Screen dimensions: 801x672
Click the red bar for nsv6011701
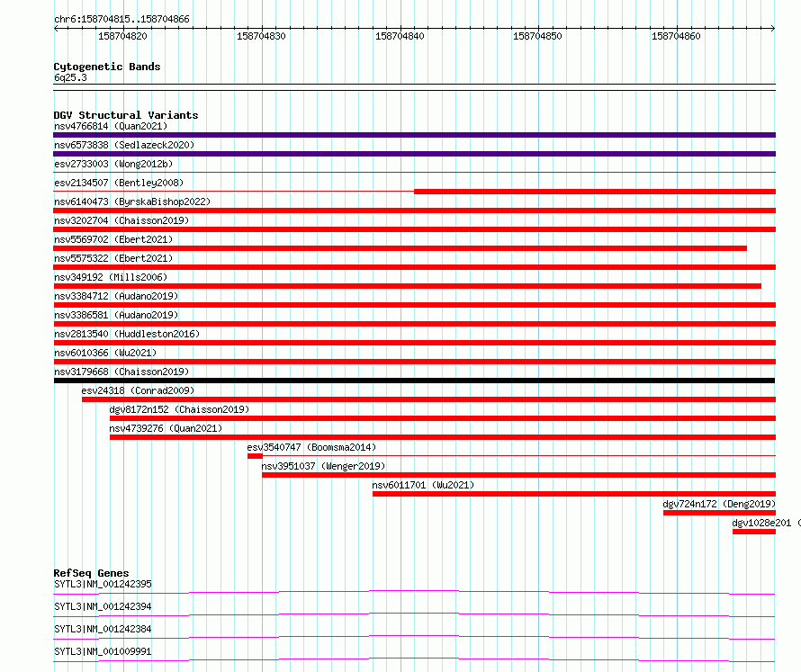574,494
